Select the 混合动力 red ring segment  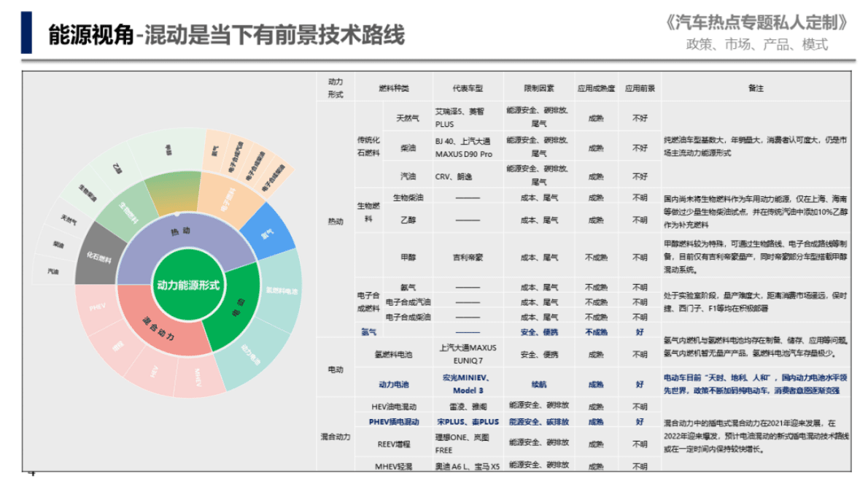tap(160, 326)
